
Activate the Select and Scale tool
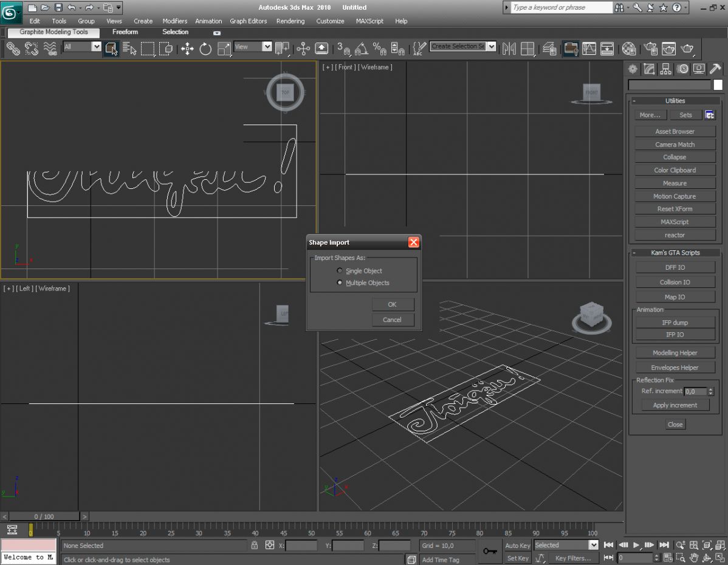point(224,48)
